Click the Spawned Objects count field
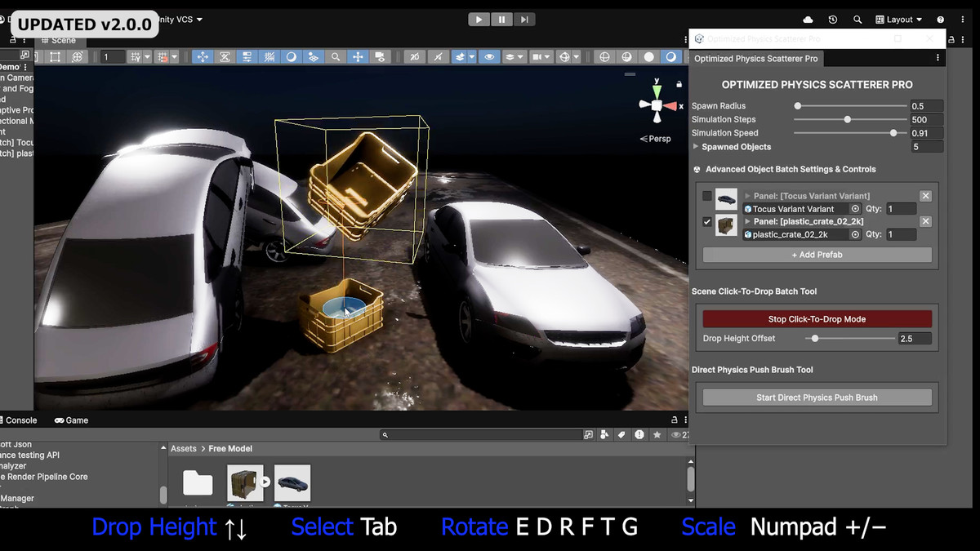This screenshot has height=551, width=980. tap(927, 147)
